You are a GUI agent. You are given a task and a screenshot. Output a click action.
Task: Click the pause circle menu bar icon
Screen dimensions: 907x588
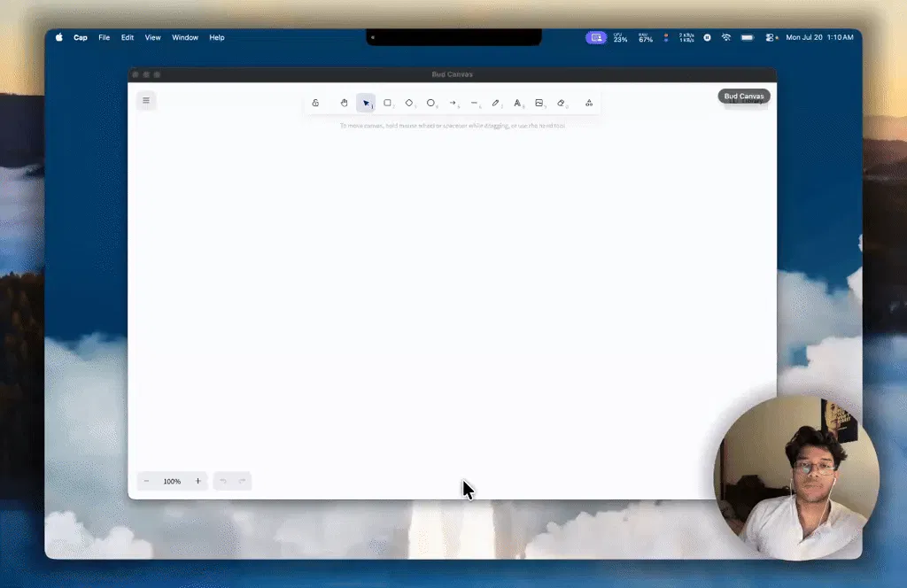[x=707, y=37]
